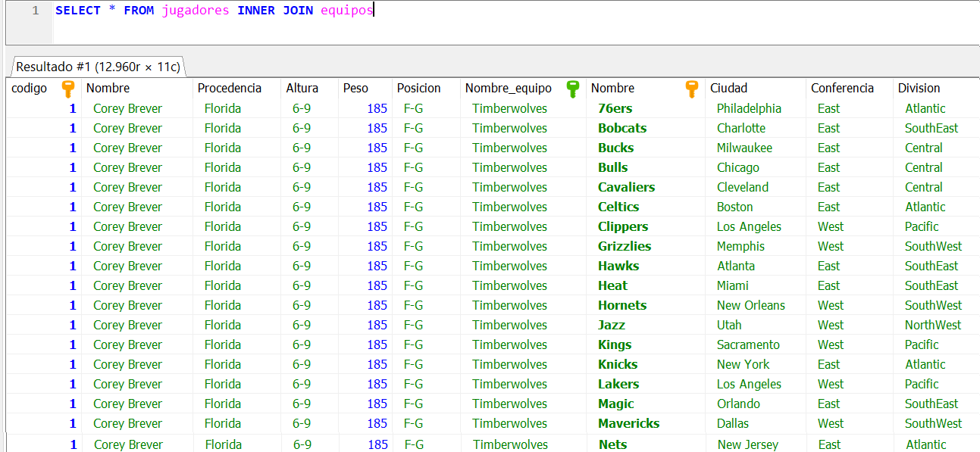This screenshot has width=980, height=452.
Task: Open the Resultado #1 result tab
Action: coord(99,67)
